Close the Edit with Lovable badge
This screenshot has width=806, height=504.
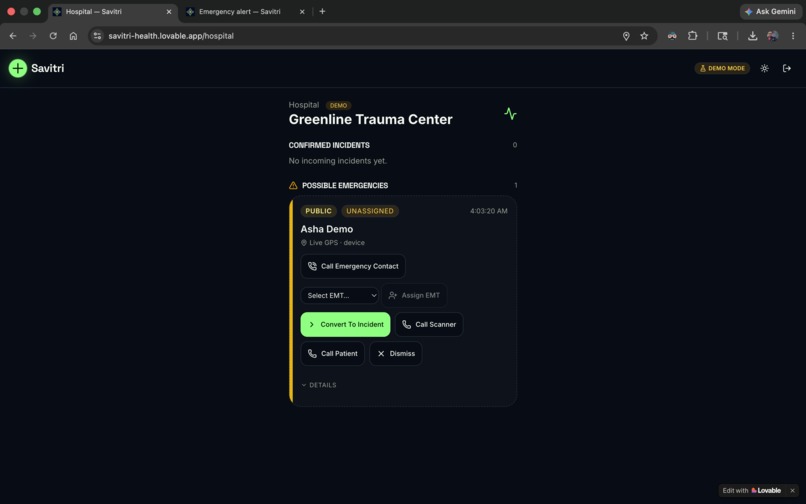click(792, 490)
